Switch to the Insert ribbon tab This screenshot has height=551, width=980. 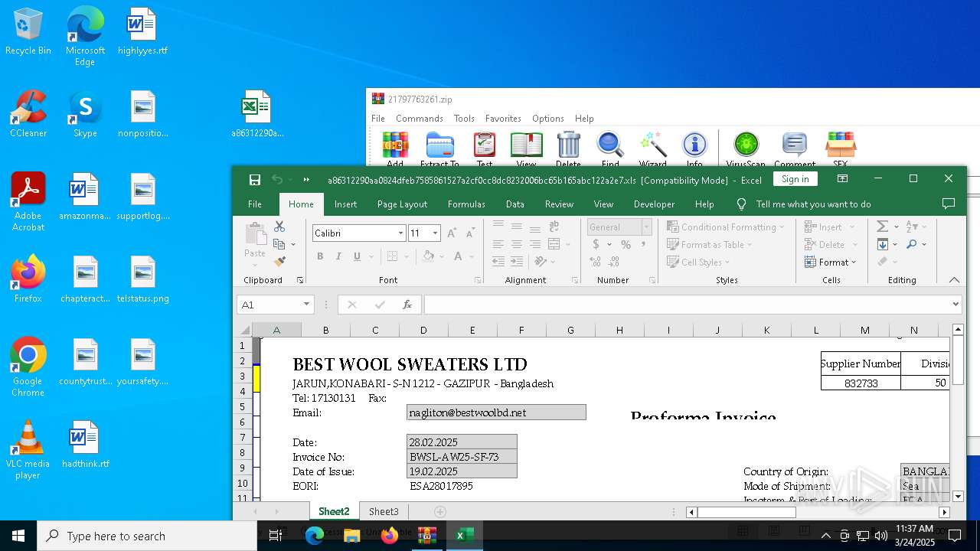(x=345, y=204)
